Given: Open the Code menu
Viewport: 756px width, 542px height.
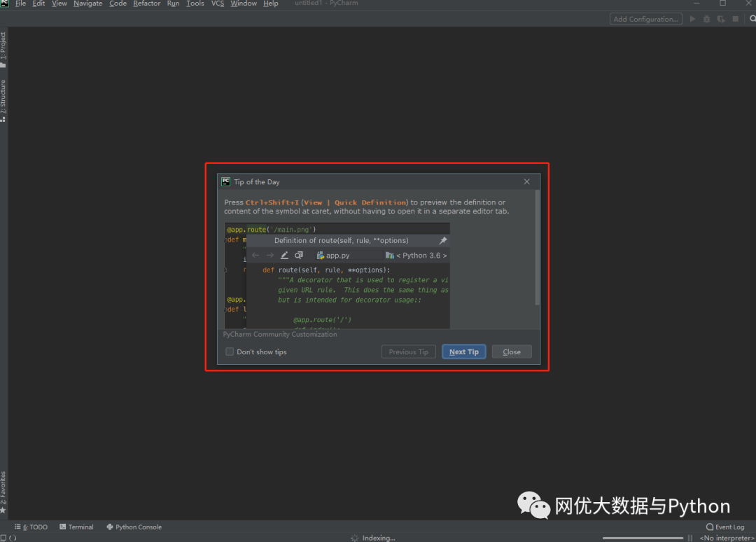Looking at the screenshot, I should (118, 4).
